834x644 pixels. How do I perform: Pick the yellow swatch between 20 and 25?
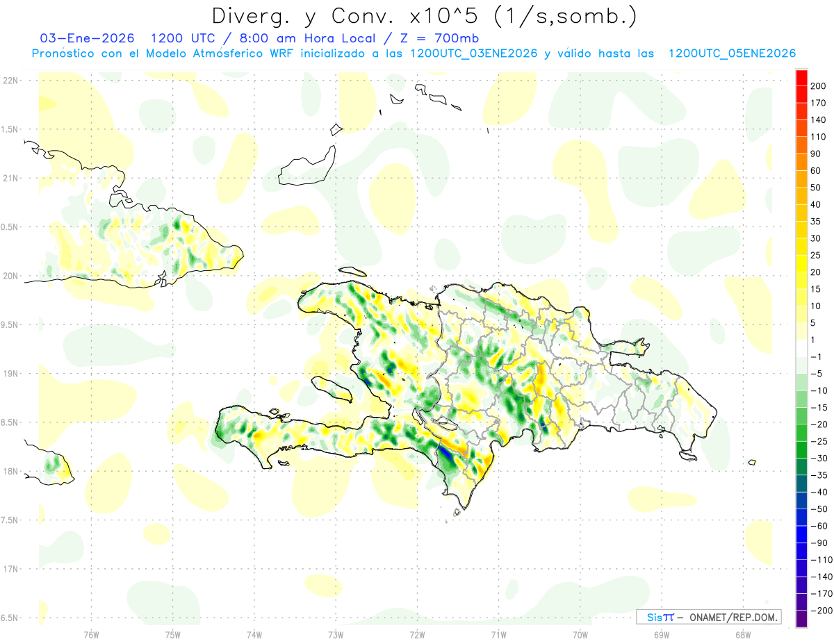click(801, 264)
